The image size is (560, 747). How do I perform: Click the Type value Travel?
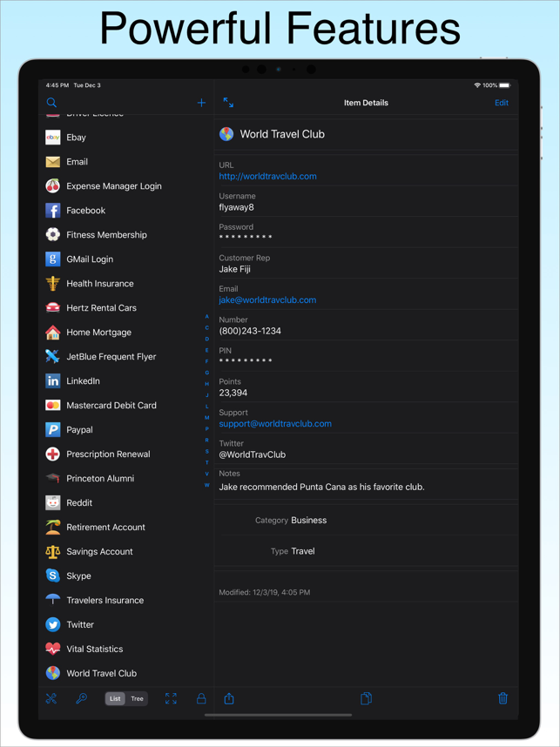click(x=303, y=551)
